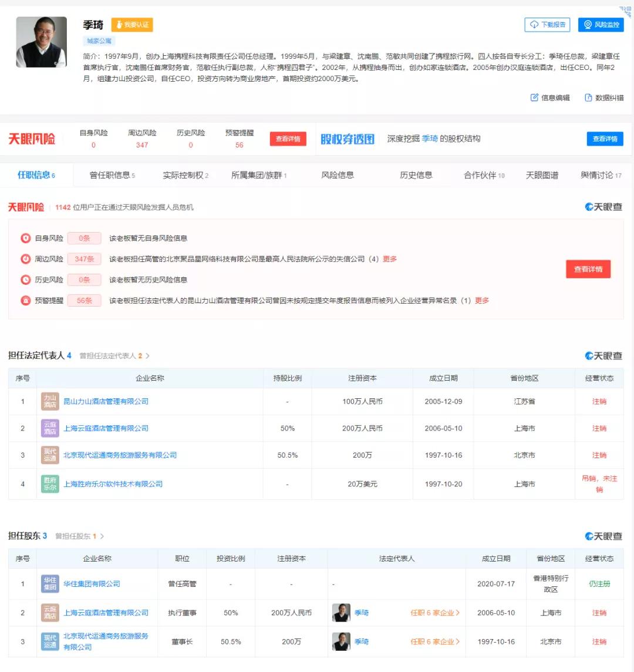The height and width of the screenshot is (672, 634).
Task: Click 更多 next to the 周边风险 description
Action: [390, 258]
